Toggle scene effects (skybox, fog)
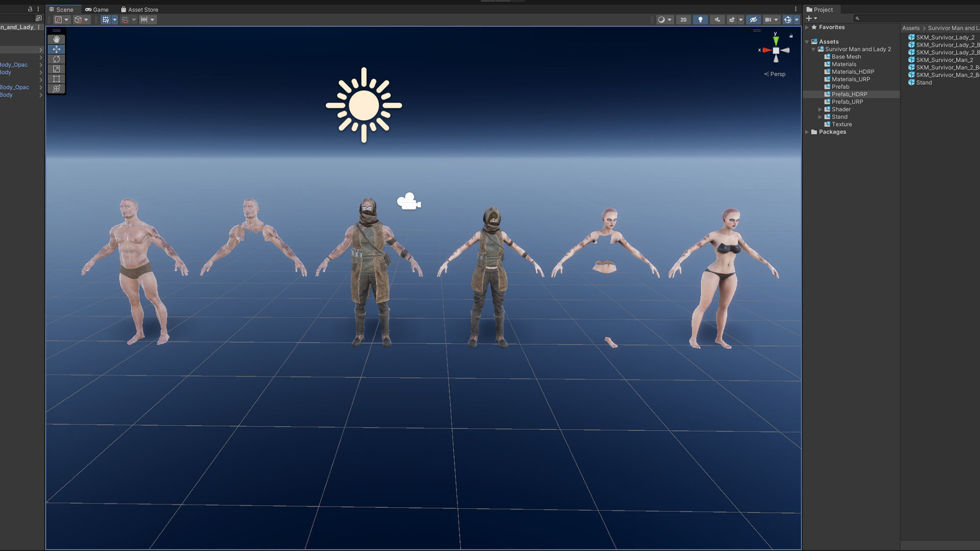 [x=732, y=20]
